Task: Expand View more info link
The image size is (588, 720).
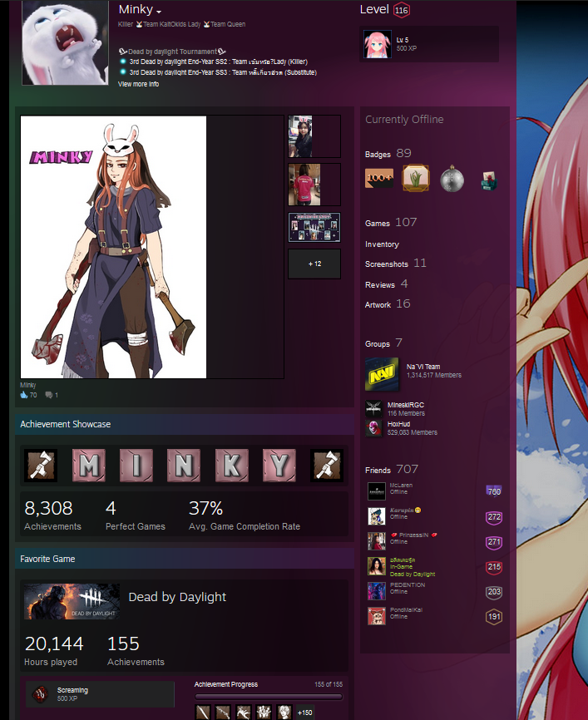Action: tap(138, 84)
